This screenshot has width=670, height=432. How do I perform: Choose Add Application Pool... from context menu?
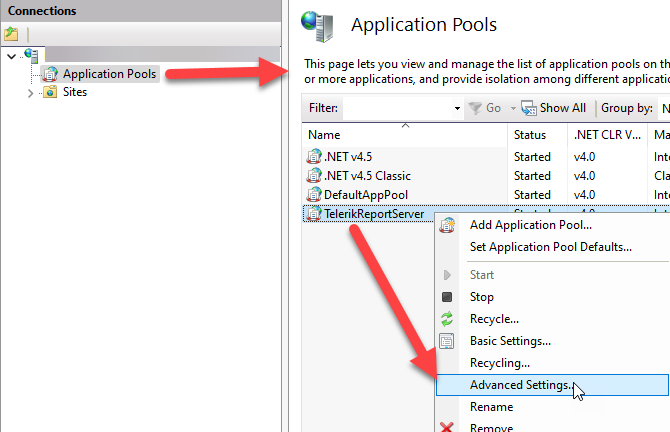[531, 225]
